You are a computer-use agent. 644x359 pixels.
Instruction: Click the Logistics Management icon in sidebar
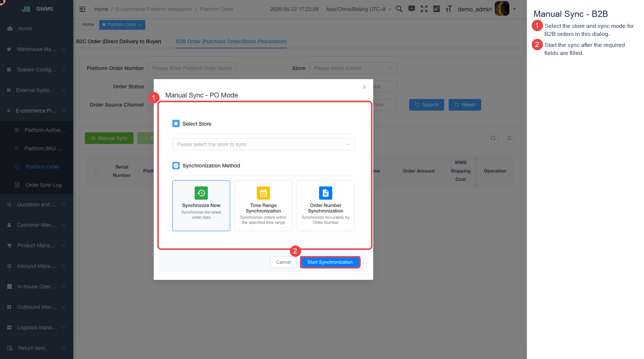point(9,327)
